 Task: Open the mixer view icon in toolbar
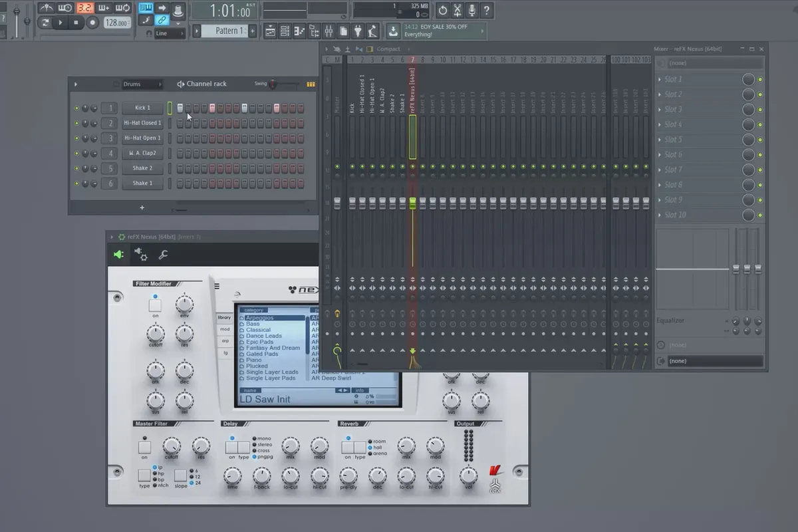pyautogui.click(x=329, y=31)
